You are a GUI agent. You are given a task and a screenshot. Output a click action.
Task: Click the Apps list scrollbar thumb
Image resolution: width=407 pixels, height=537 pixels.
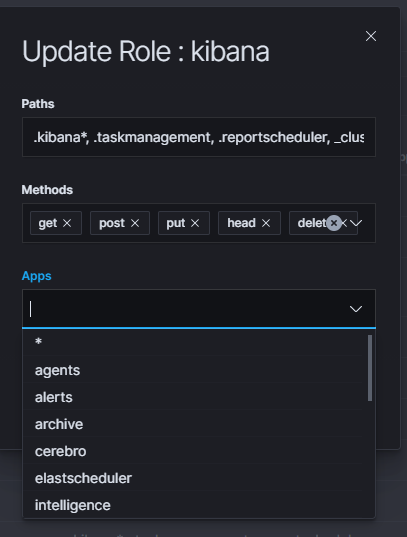(x=370, y=368)
